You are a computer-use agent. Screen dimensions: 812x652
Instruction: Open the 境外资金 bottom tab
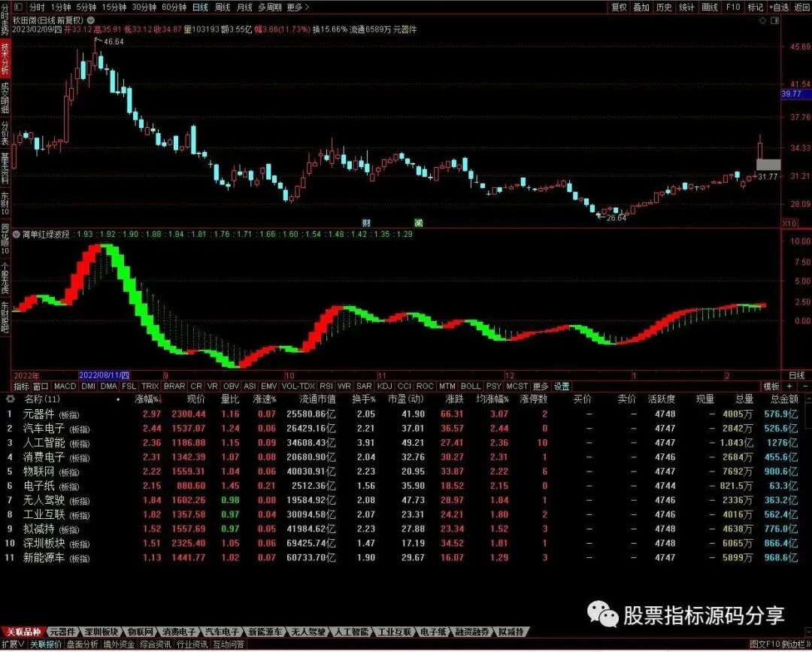[119, 644]
